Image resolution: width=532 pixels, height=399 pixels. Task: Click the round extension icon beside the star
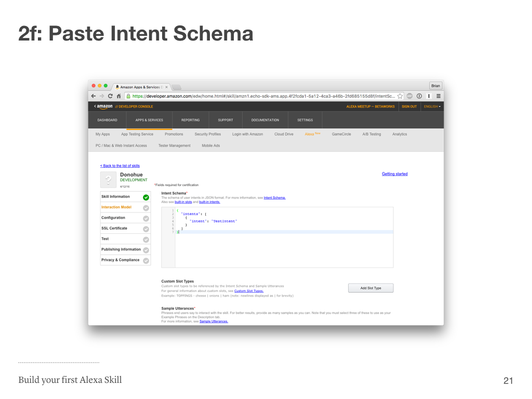(409, 96)
